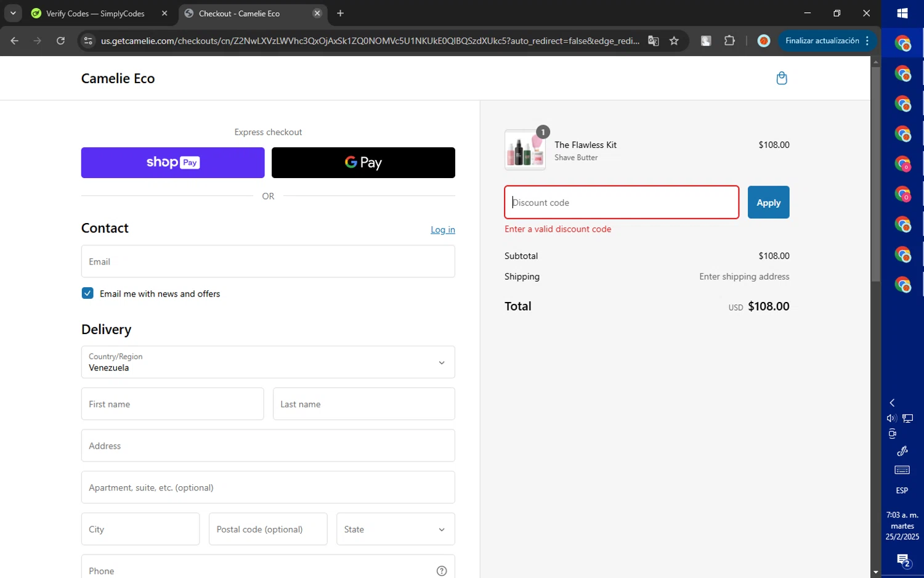Bookmark this page with the star icon
924x578 pixels.
tap(674, 41)
